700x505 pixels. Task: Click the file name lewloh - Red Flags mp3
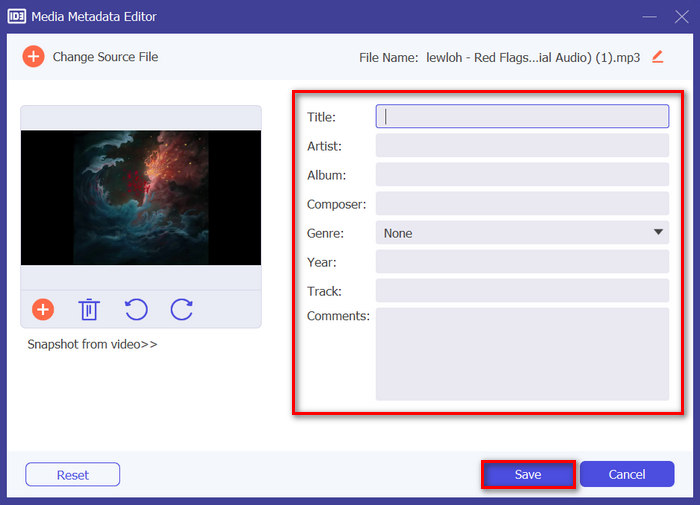coord(533,58)
